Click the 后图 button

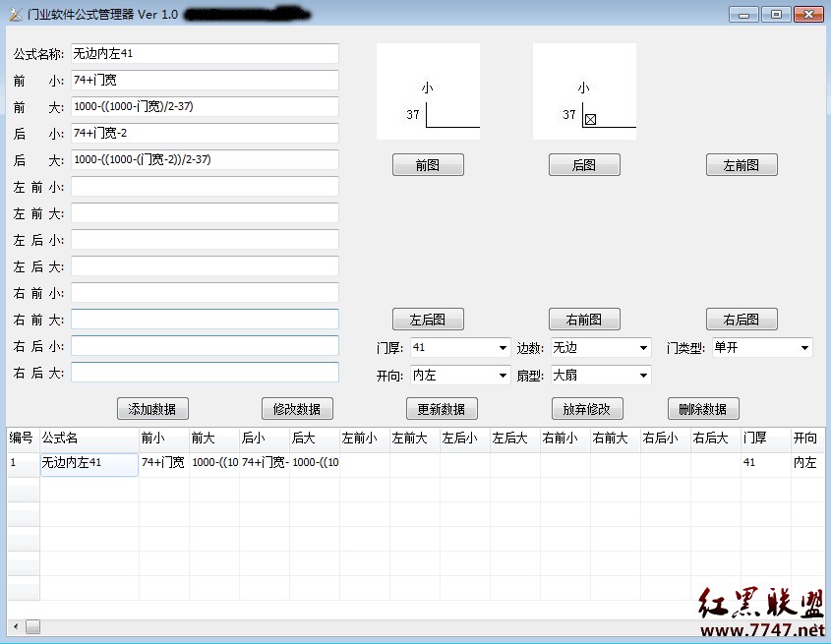(x=584, y=165)
